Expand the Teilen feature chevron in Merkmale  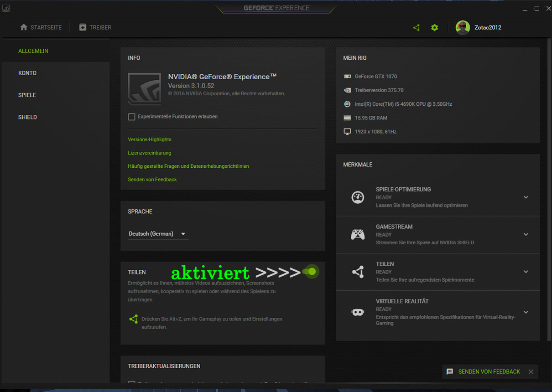pyautogui.click(x=526, y=272)
